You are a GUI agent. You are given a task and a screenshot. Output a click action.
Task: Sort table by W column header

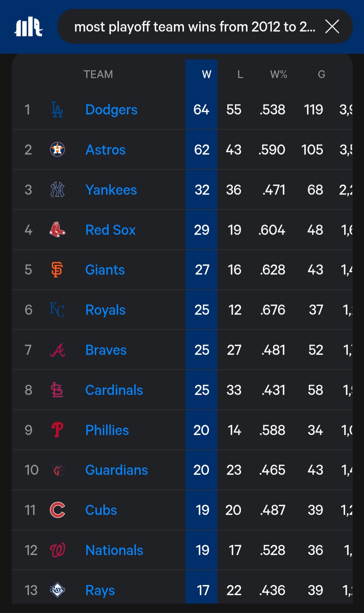coord(206,74)
